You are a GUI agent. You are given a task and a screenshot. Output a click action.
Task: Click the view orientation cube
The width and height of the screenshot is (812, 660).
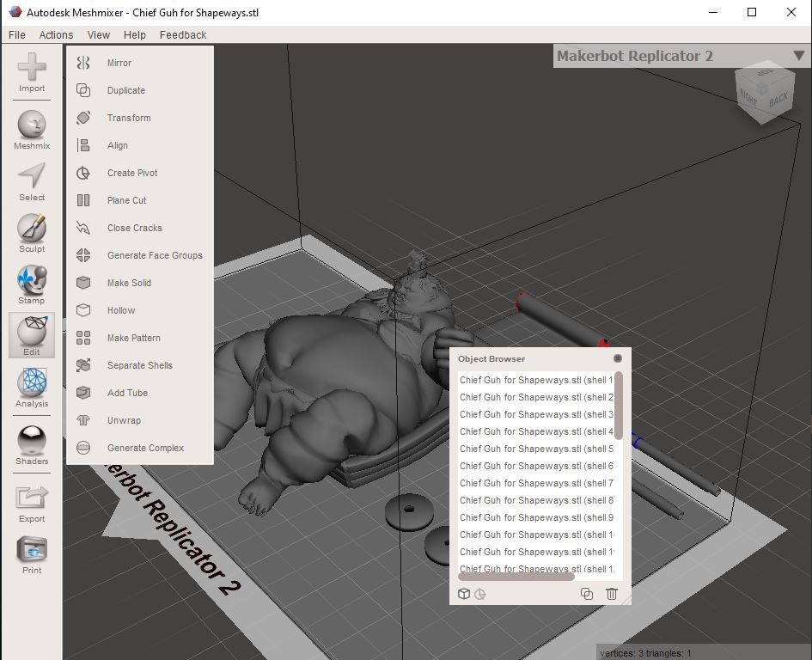click(765, 94)
